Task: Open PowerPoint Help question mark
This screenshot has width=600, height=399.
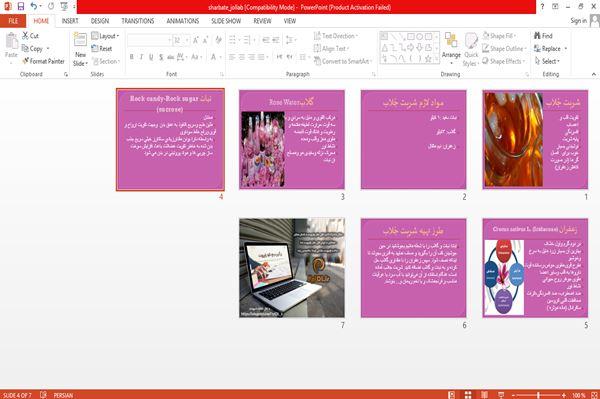Action: pyautogui.click(x=543, y=7)
